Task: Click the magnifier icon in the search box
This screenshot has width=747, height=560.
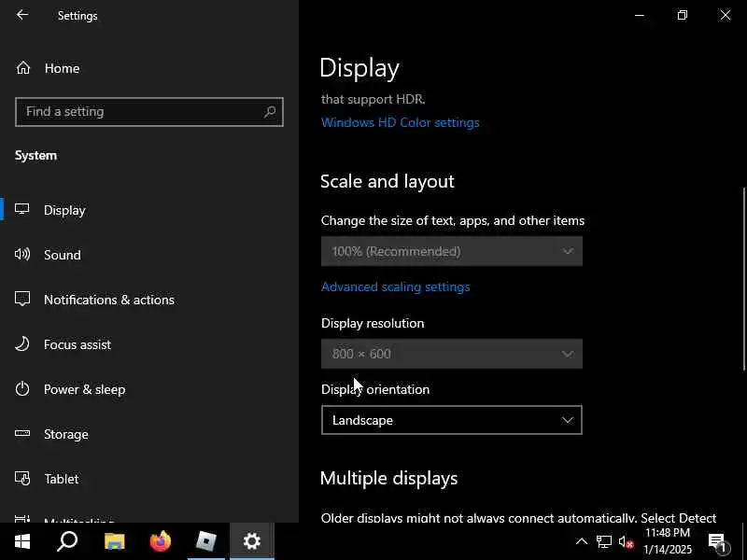Action: click(270, 112)
